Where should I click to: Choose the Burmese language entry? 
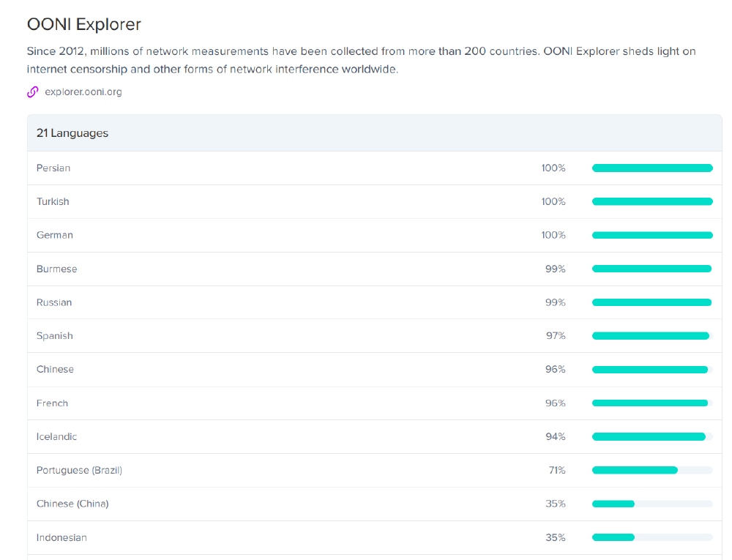(x=56, y=269)
